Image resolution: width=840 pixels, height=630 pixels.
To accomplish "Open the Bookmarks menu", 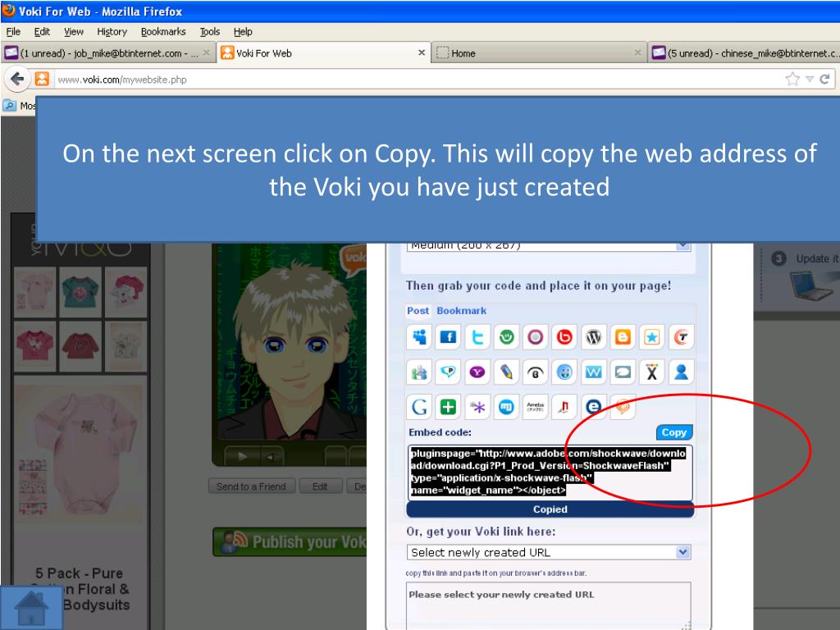I will pyautogui.click(x=163, y=32).
